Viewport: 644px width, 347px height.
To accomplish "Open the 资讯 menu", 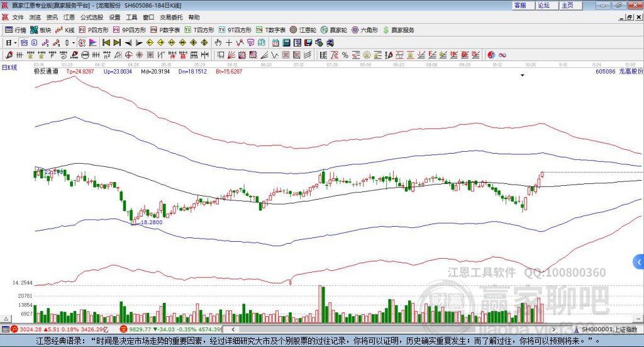I will pos(52,17).
